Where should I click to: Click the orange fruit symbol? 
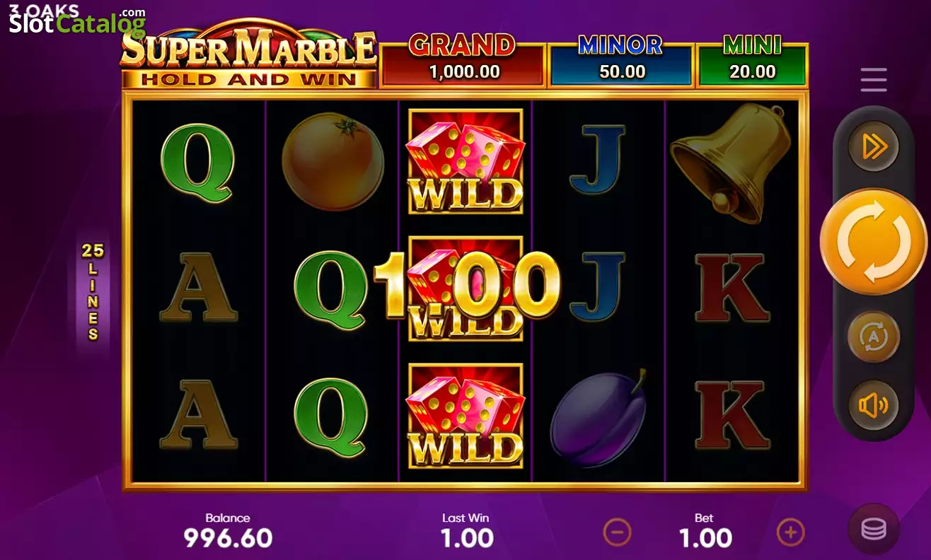[332, 162]
